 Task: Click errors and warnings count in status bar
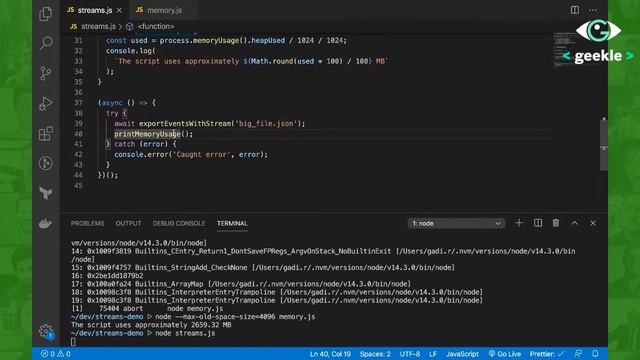point(56,354)
